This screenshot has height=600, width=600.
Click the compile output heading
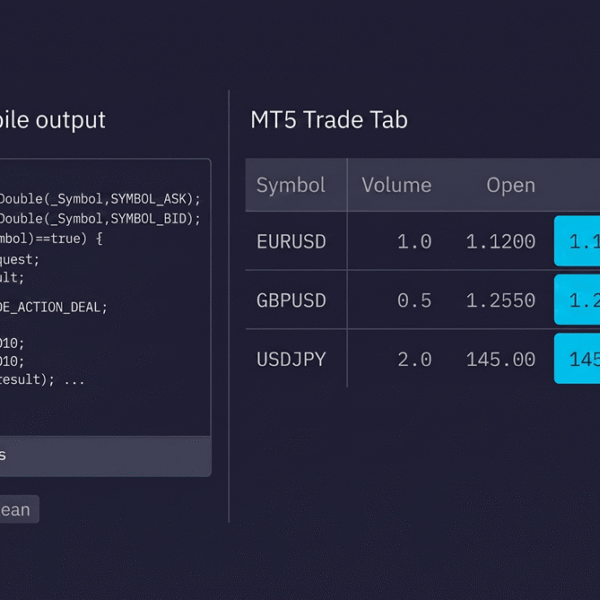tap(52, 121)
